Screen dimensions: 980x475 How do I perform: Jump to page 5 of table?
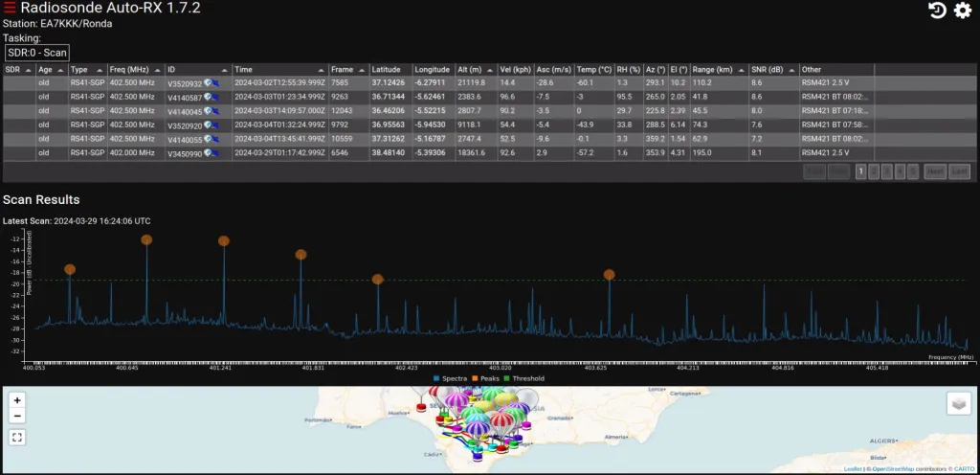click(912, 171)
